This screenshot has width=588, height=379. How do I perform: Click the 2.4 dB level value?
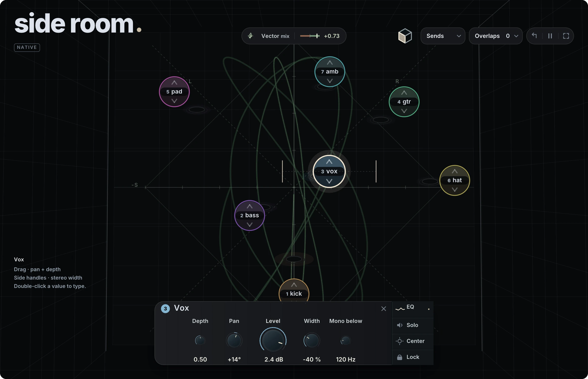point(274,359)
